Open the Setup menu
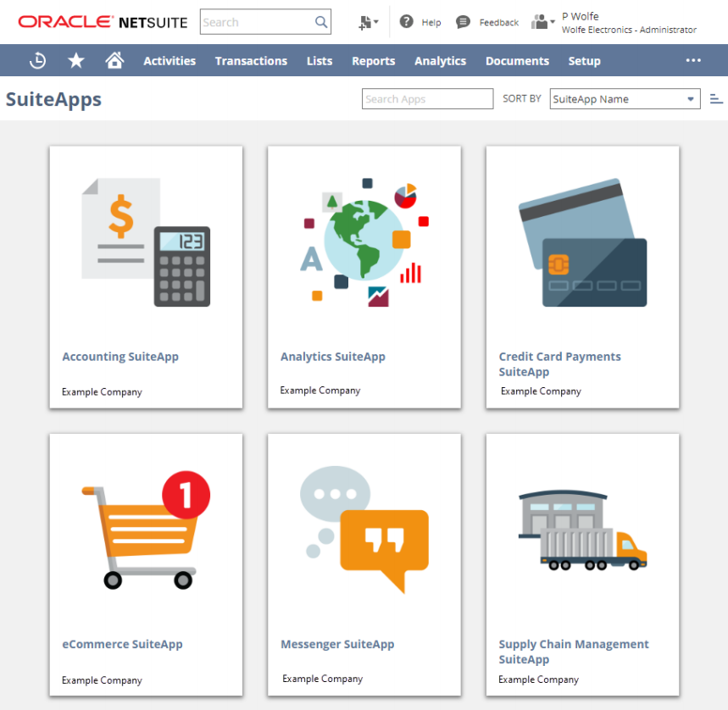Screen dimensions: 728x710 (x=584, y=61)
